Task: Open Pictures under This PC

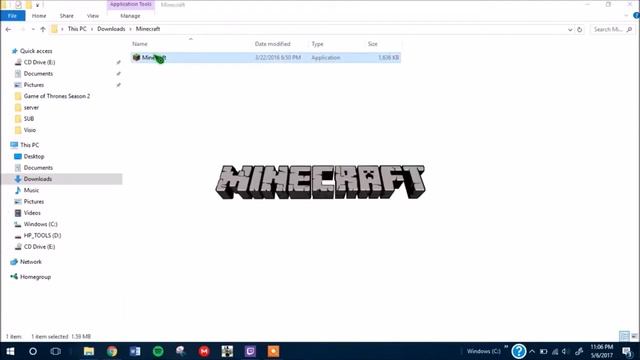Action: [x=33, y=202]
